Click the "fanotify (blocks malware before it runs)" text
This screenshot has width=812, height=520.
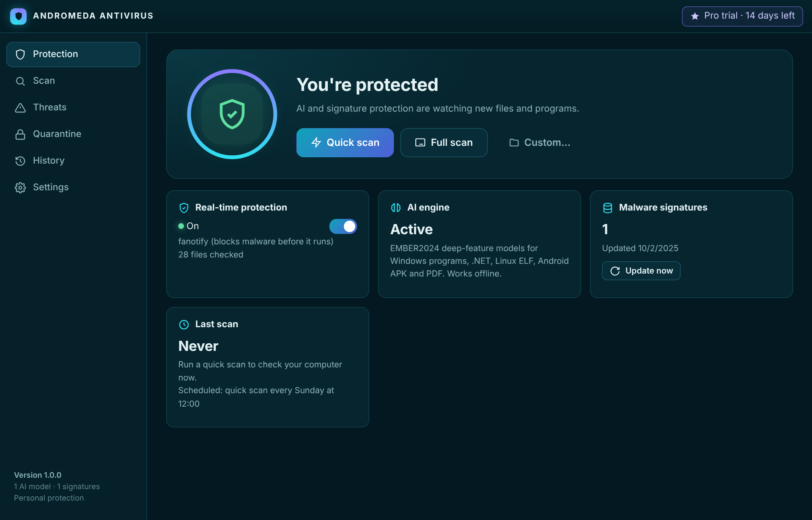tap(255, 241)
